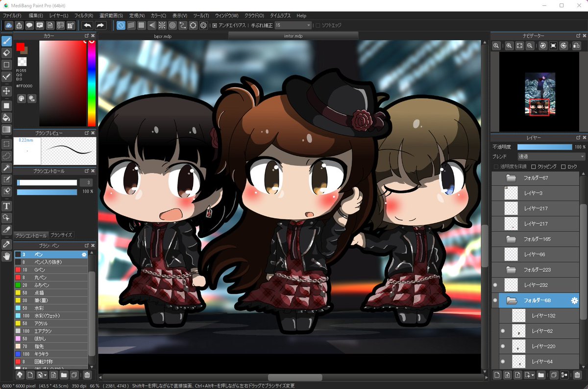Viewport: 588px width, 389px height.
Task: Click the brush size value field
Action: point(86,182)
